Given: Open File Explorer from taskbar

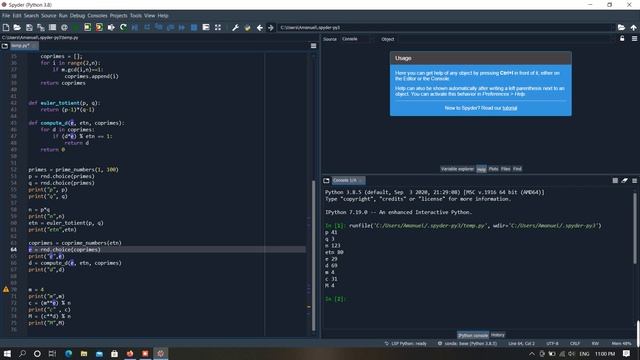Looking at the screenshot, I should pos(84,353).
